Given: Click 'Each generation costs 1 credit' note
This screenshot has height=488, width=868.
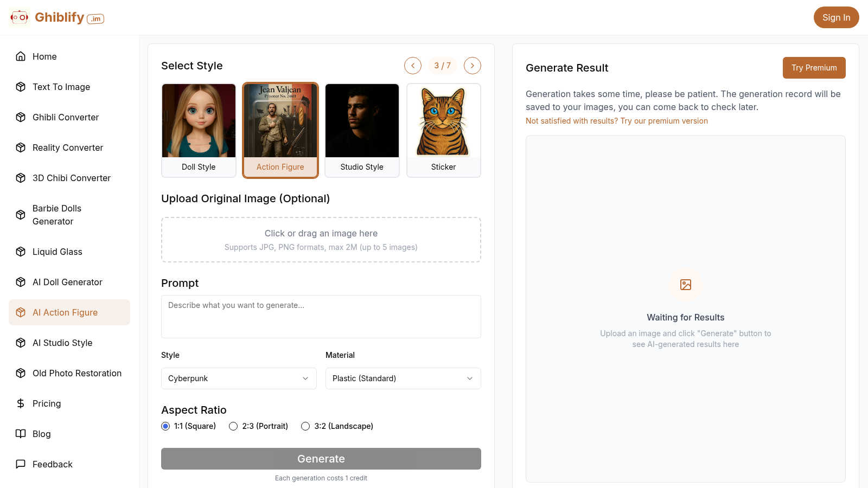Looking at the screenshot, I should click(321, 478).
